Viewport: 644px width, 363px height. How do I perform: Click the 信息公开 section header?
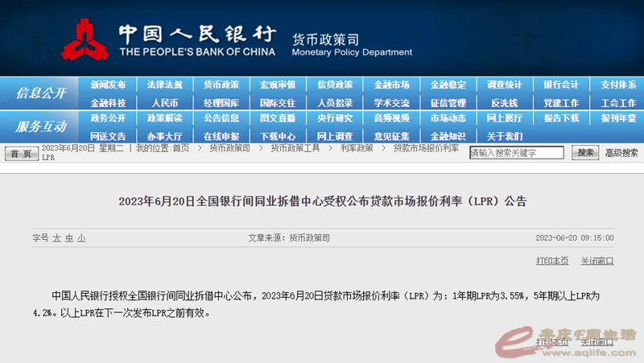tap(40, 93)
